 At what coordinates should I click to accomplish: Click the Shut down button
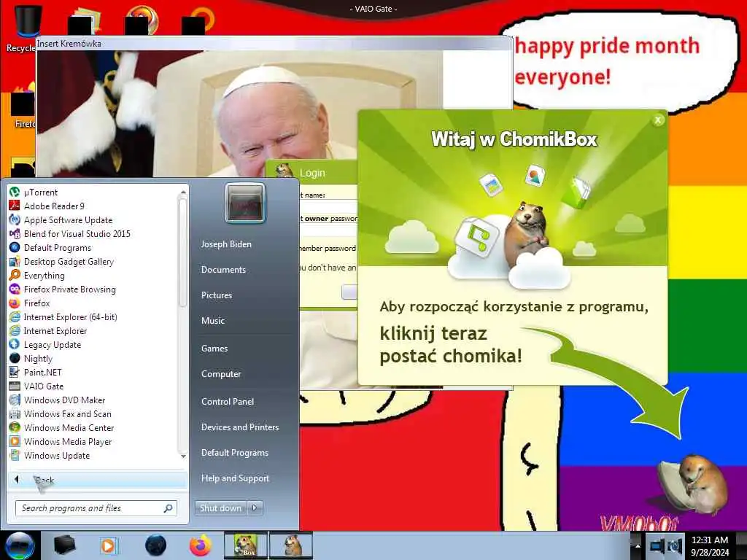pyautogui.click(x=220, y=508)
